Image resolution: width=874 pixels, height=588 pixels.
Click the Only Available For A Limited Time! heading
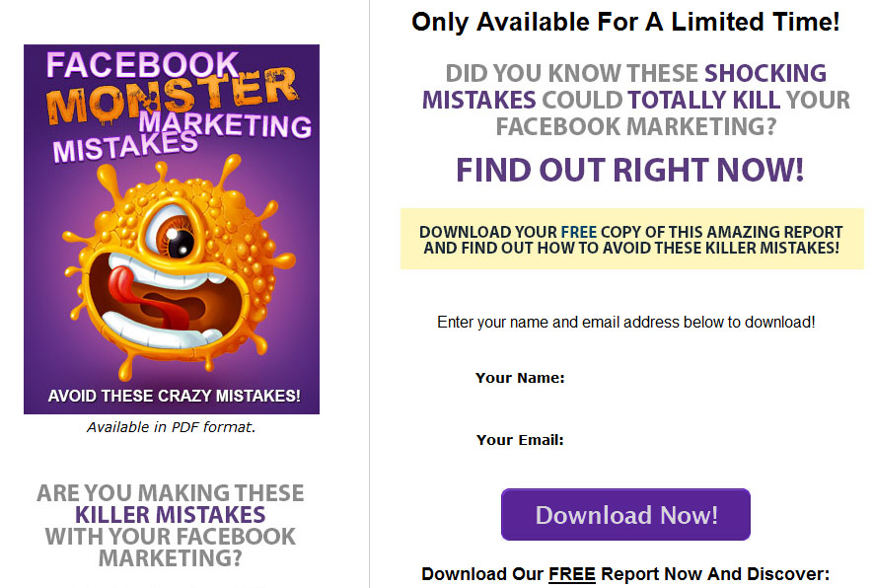pyautogui.click(x=625, y=23)
